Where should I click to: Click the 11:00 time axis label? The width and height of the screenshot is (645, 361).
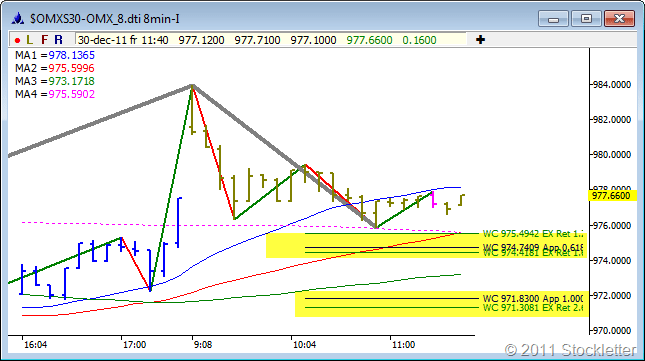tap(403, 345)
